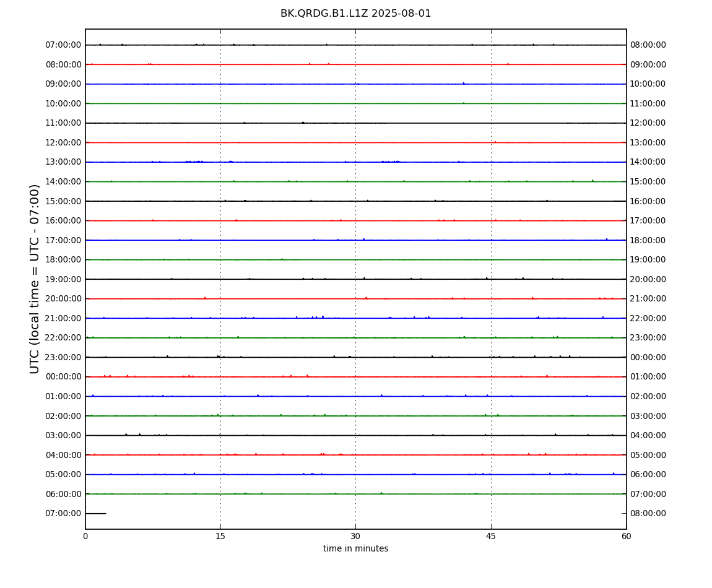Click the left axis label 03:00:00
Viewport: 712px width, 588px height.
(x=63, y=436)
